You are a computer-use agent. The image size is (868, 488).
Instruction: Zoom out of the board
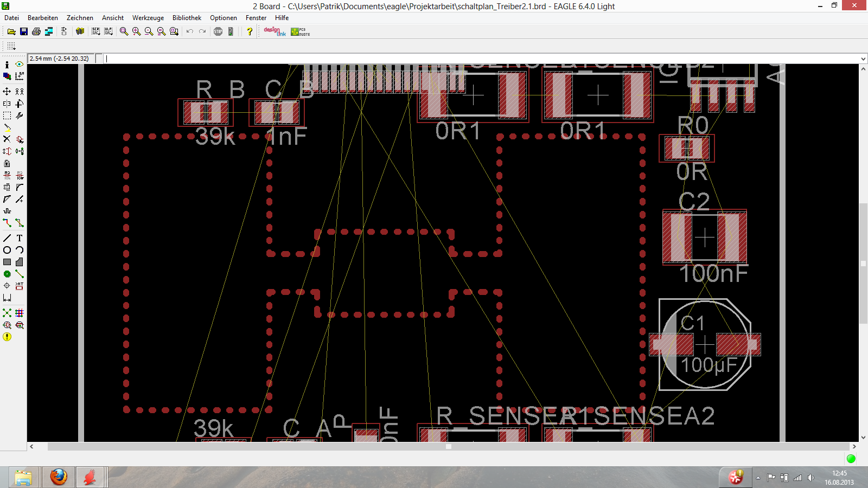pos(149,31)
